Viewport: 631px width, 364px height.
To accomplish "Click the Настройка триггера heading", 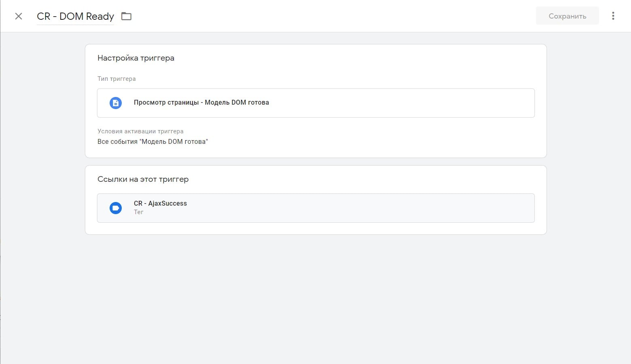I will (136, 58).
